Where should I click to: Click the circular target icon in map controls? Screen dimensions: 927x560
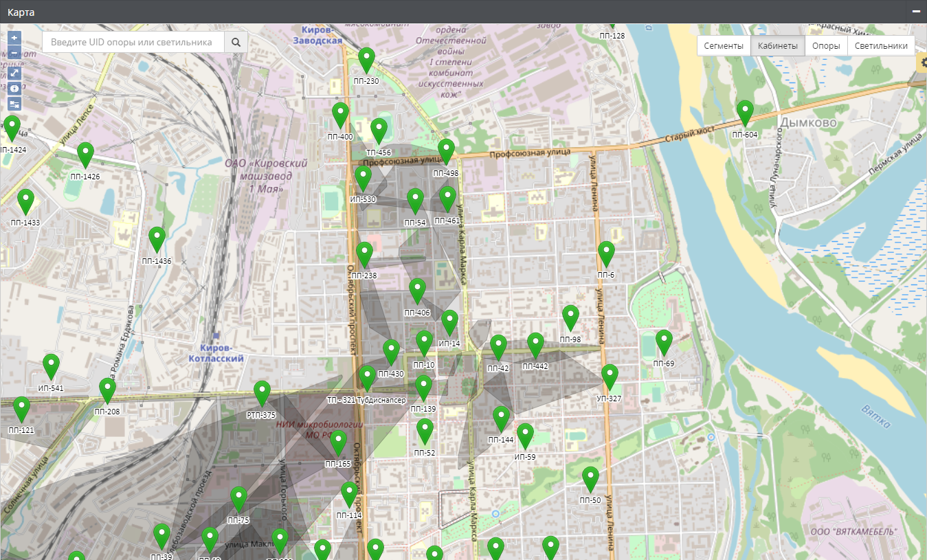click(15, 89)
